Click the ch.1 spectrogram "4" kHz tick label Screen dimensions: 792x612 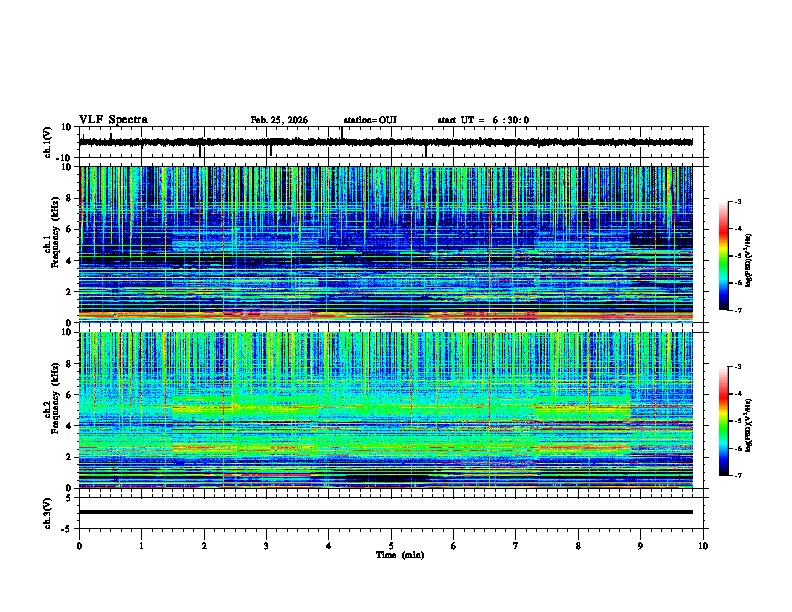pos(70,261)
